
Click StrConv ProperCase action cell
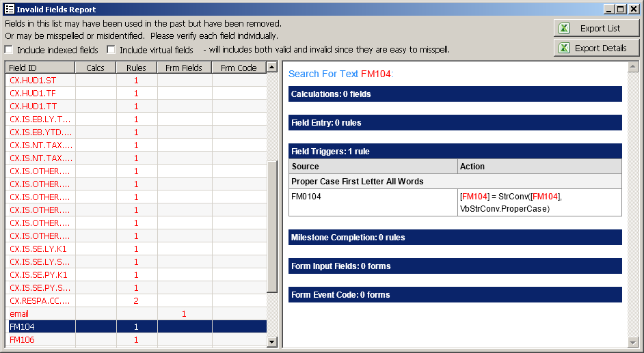point(539,202)
